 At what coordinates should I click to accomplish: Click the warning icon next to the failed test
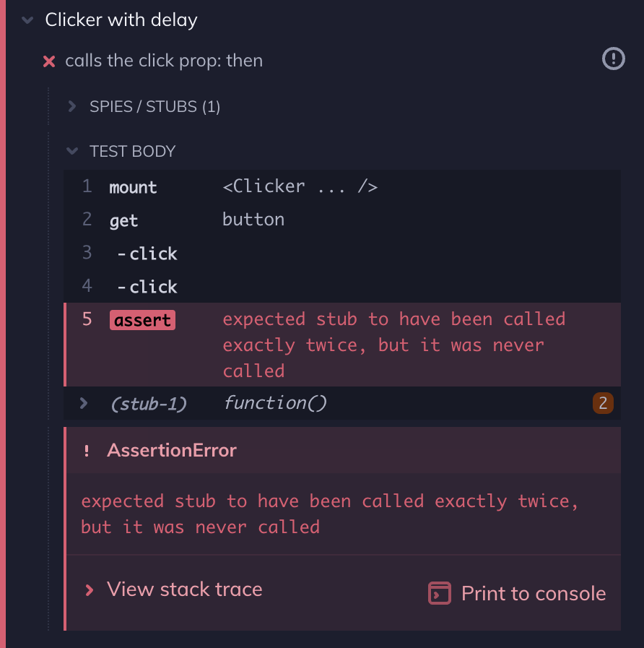tap(613, 59)
